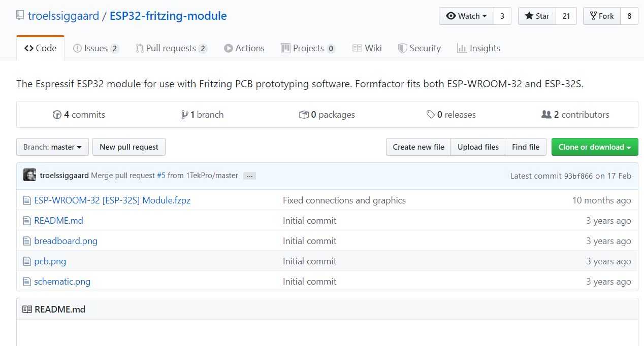644x346 pixels.
Task: Click the Security shield icon
Action: [x=402, y=48]
